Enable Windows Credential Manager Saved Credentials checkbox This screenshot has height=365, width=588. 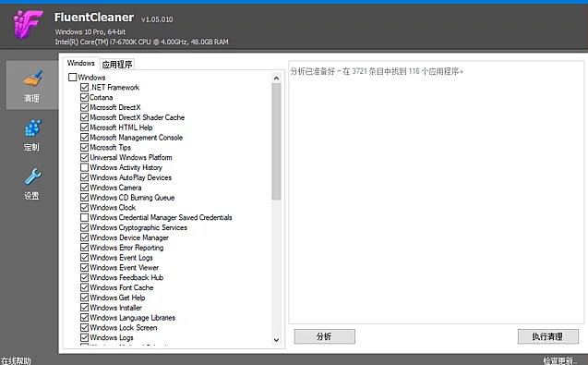[x=84, y=217]
